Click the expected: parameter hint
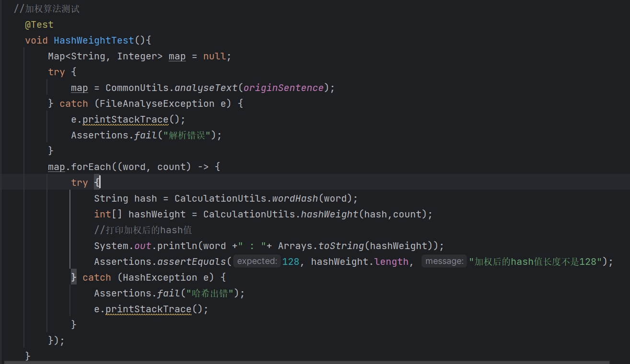The width and height of the screenshot is (630, 364). coord(257,262)
